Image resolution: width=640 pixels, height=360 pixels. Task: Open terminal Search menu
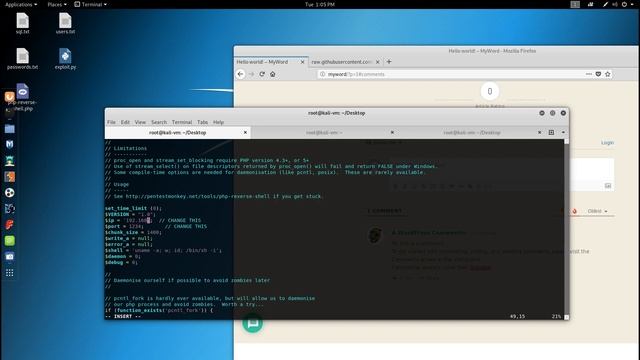159,122
